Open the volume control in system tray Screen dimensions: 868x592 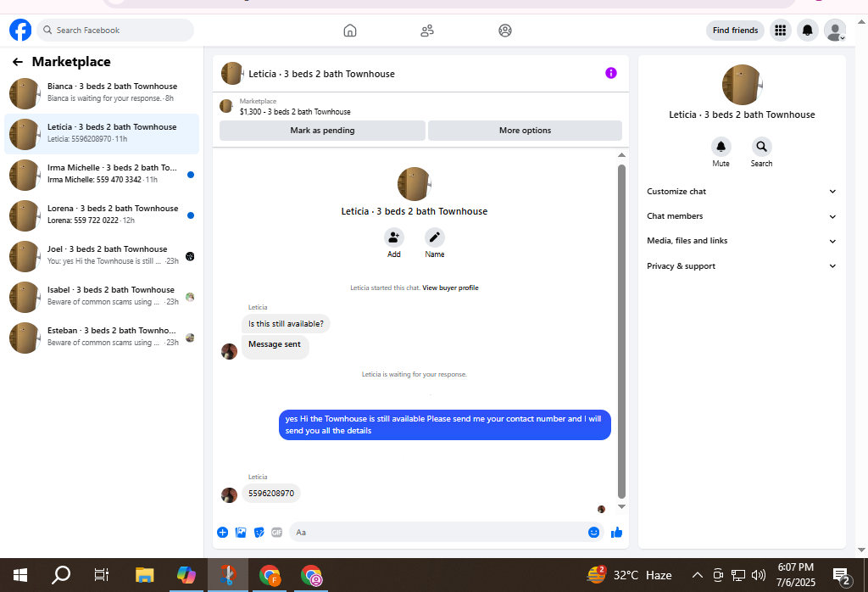[x=759, y=575]
